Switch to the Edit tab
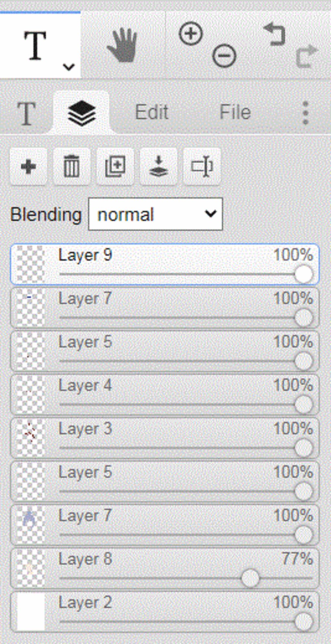Viewport: 331px width, 644px height. pyautogui.click(x=152, y=112)
